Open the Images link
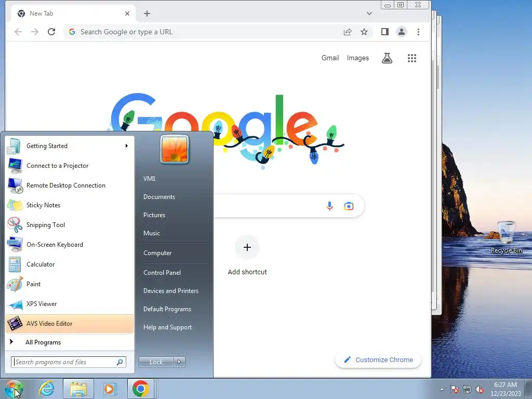This screenshot has height=399, width=532. (x=357, y=58)
